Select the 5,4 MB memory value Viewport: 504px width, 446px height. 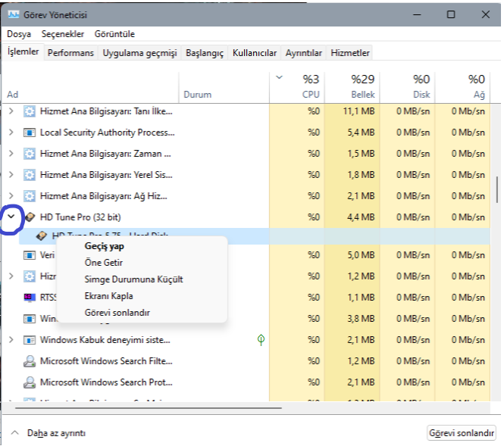tap(361, 133)
